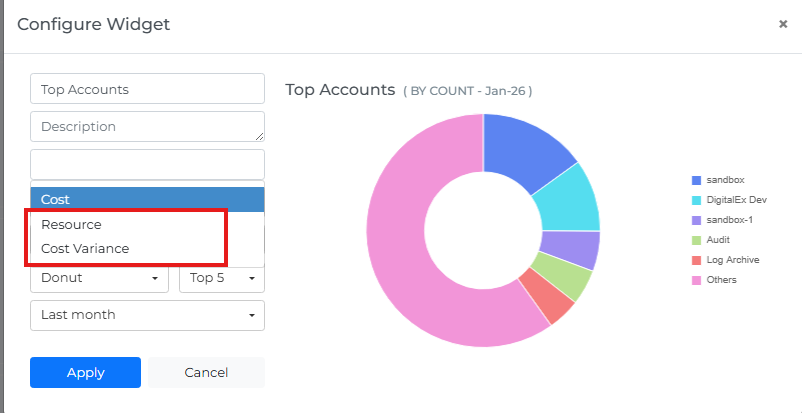
Task: Open the Last month period dropdown
Action: (x=147, y=315)
